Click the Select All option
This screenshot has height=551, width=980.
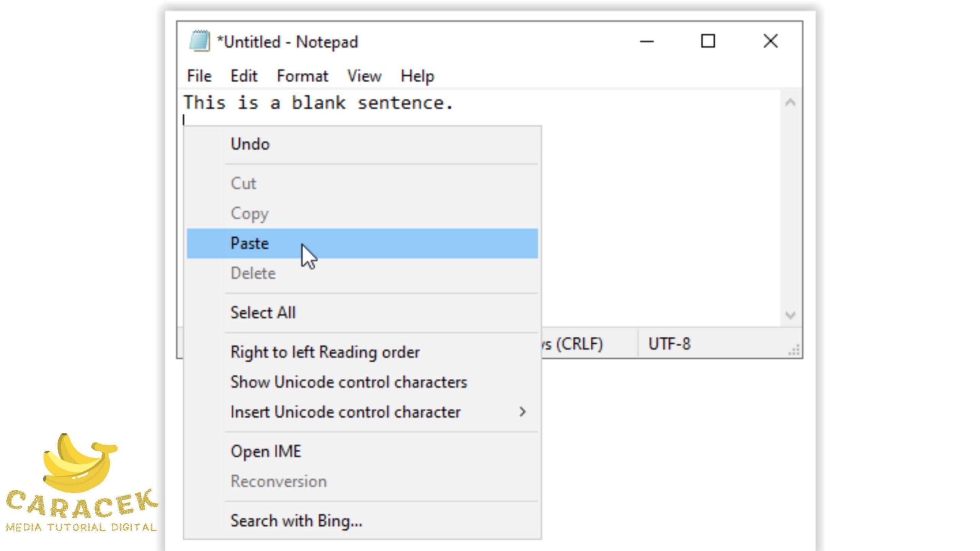coord(263,312)
